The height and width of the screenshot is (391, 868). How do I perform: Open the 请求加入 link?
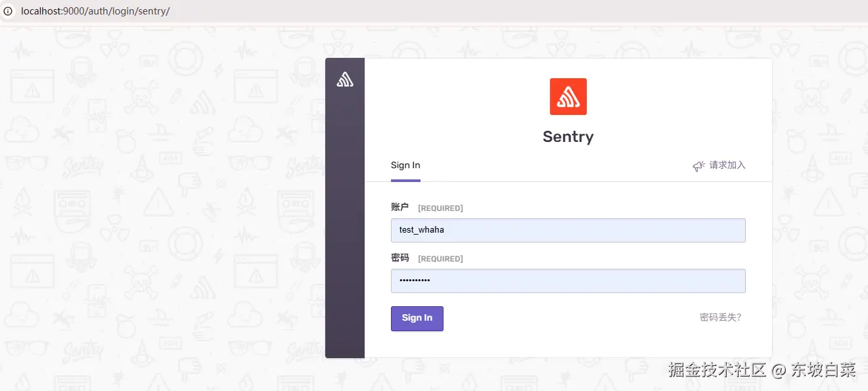coord(727,166)
